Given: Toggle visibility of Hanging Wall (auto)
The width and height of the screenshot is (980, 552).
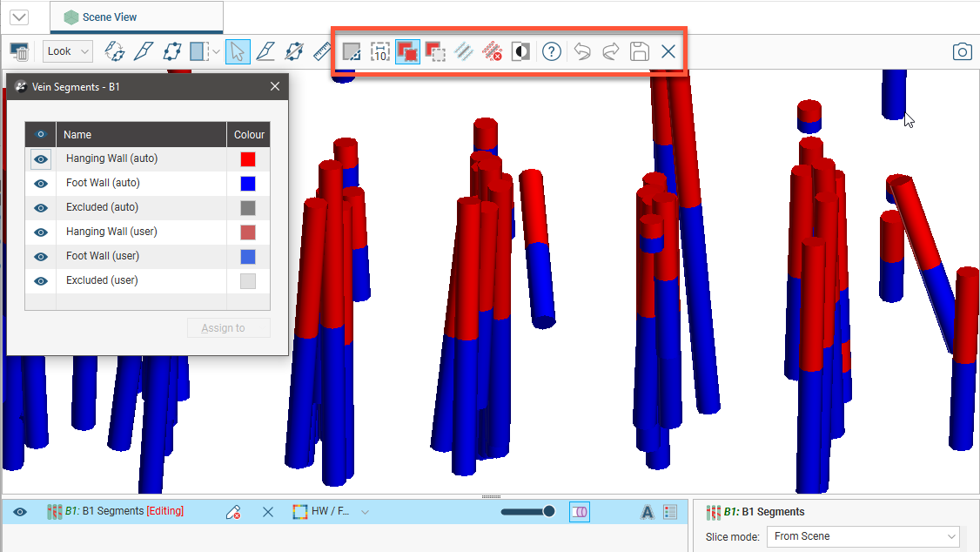Looking at the screenshot, I should (x=40, y=159).
